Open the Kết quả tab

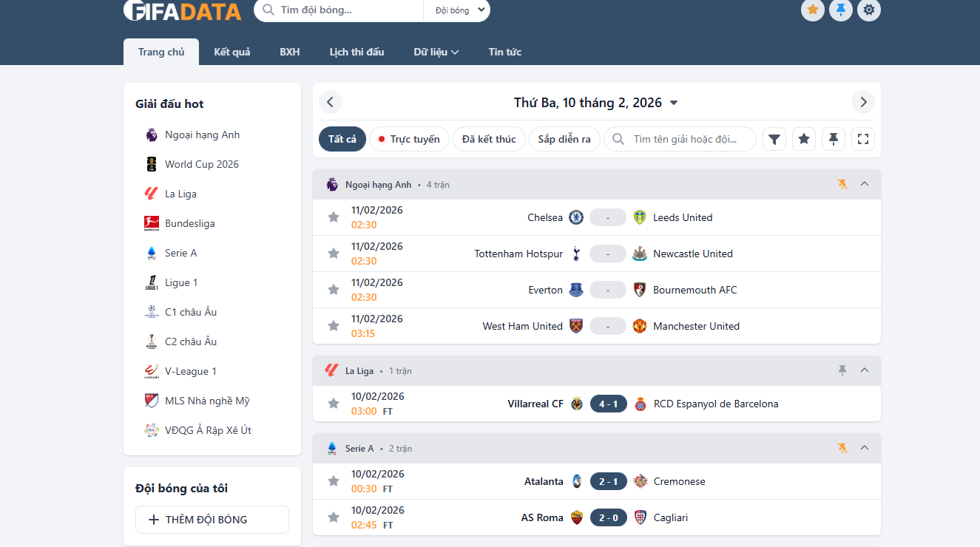(232, 52)
